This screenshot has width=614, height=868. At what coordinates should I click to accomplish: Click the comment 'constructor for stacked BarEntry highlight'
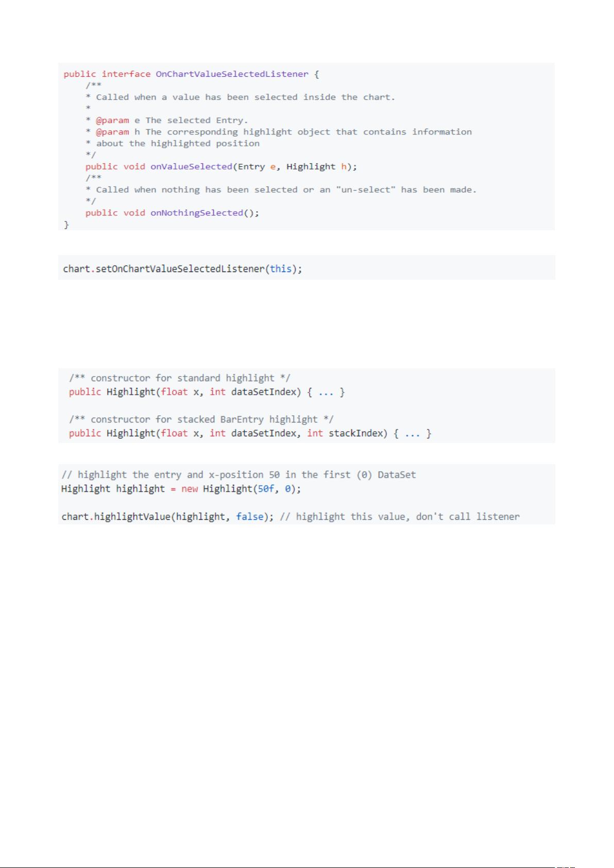(x=201, y=420)
